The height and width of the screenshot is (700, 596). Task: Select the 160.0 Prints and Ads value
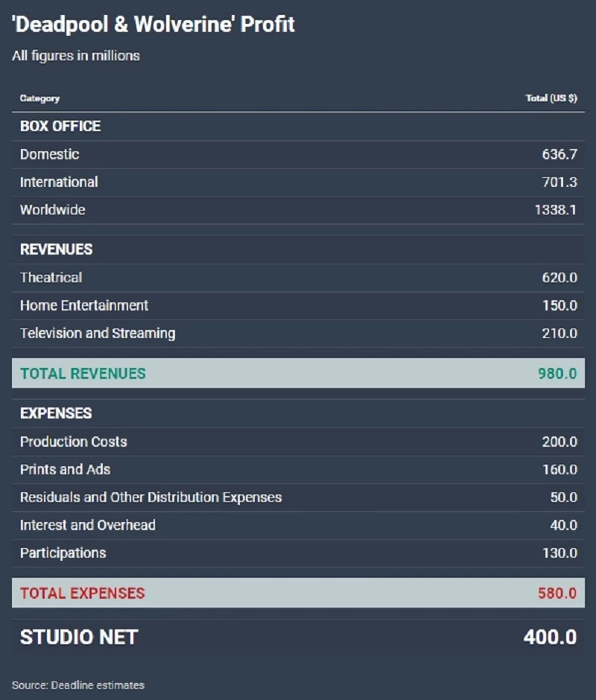point(559,470)
